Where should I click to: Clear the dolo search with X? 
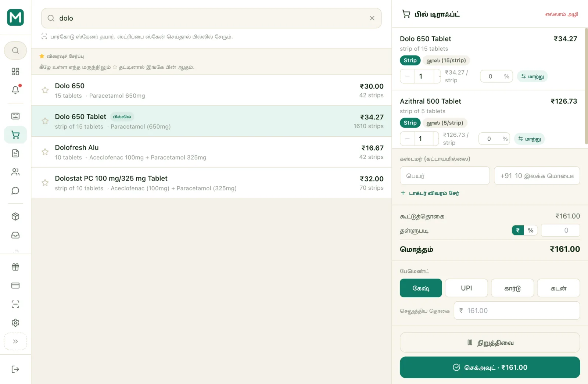372,18
